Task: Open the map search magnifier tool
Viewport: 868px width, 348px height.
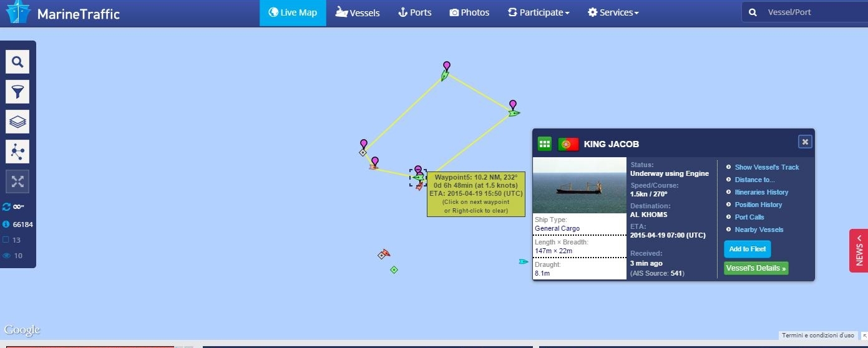Action: click(17, 62)
